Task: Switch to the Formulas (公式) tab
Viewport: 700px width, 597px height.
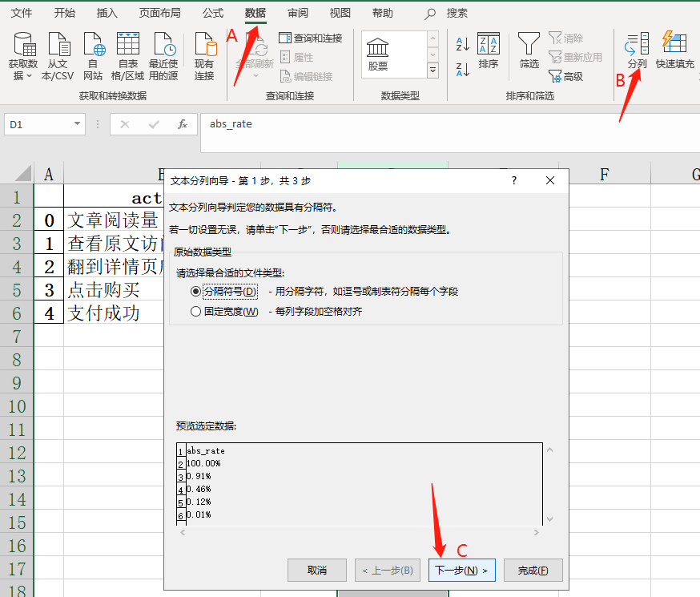Action: tap(213, 13)
